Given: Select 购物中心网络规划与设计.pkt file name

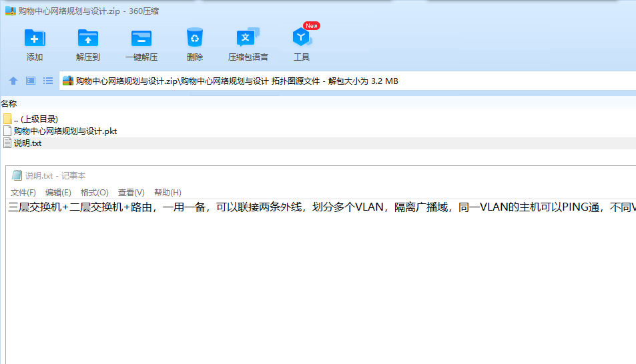Looking at the screenshot, I should click(65, 131).
